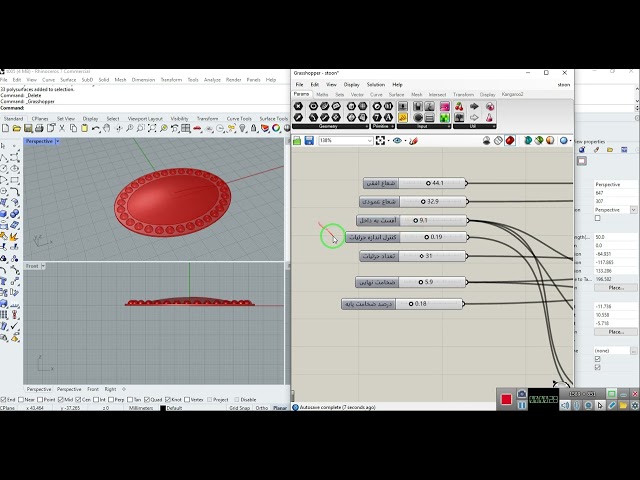
Task: Click the Ortho status bar button
Action: (x=262, y=408)
